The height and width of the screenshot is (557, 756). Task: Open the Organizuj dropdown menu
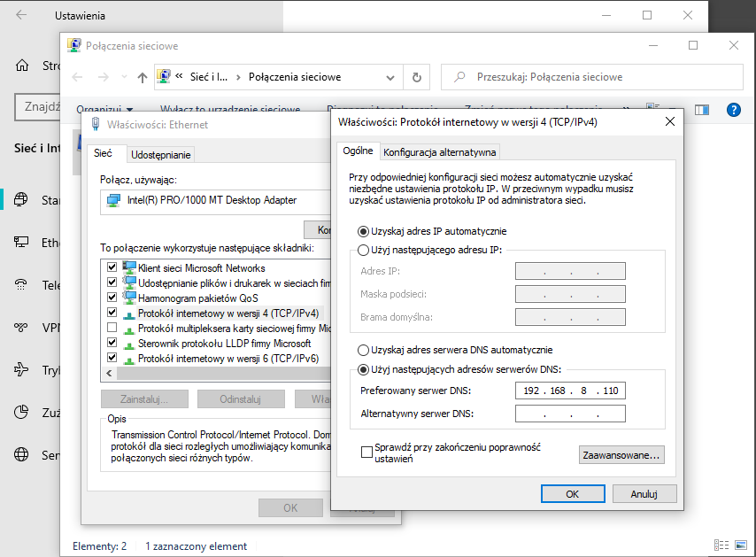pyautogui.click(x=104, y=109)
